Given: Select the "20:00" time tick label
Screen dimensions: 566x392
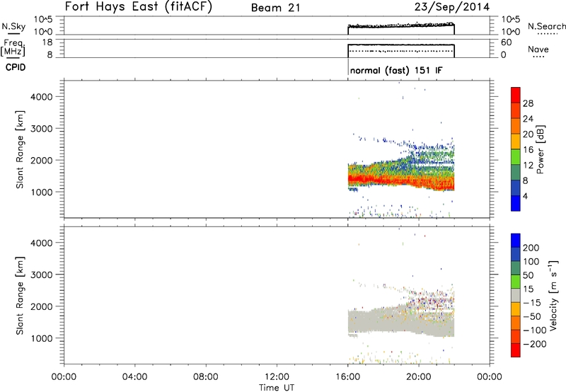Looking at the screenshot, I should (418, 377).
